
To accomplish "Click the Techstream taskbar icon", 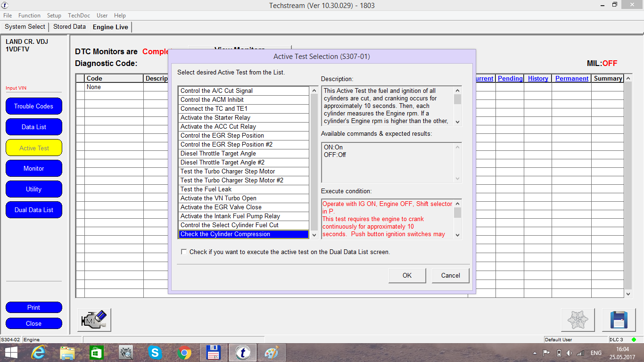I will 242,353.
